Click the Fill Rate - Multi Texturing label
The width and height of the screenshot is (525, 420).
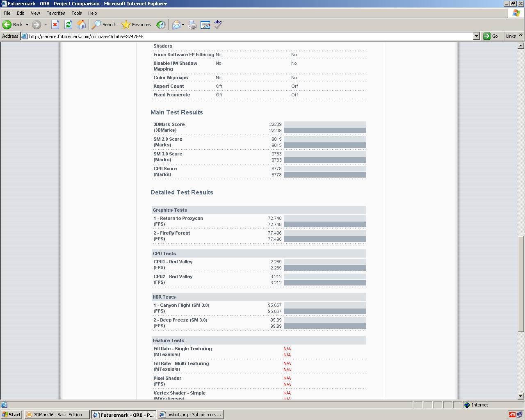(181, 363)
